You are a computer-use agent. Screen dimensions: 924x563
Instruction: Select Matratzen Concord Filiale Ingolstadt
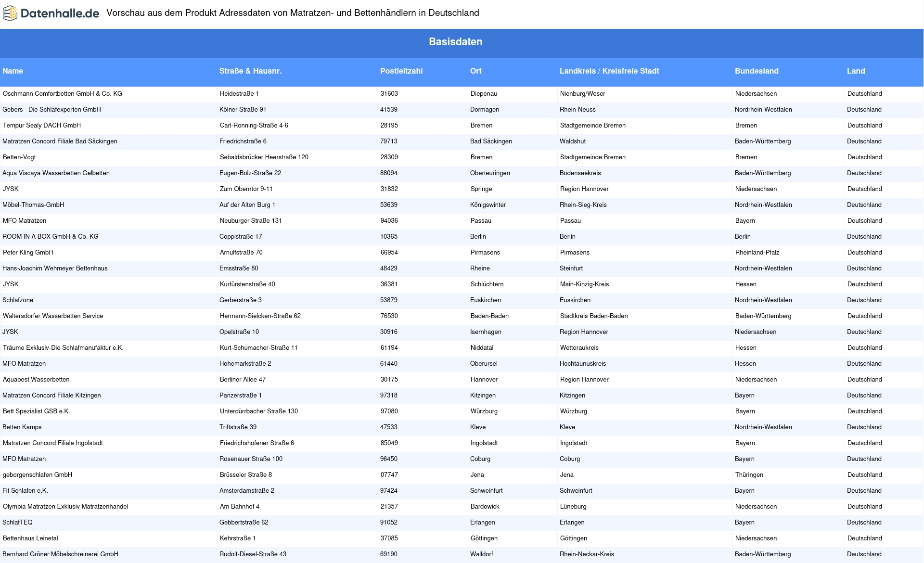[x=53, y=443]
